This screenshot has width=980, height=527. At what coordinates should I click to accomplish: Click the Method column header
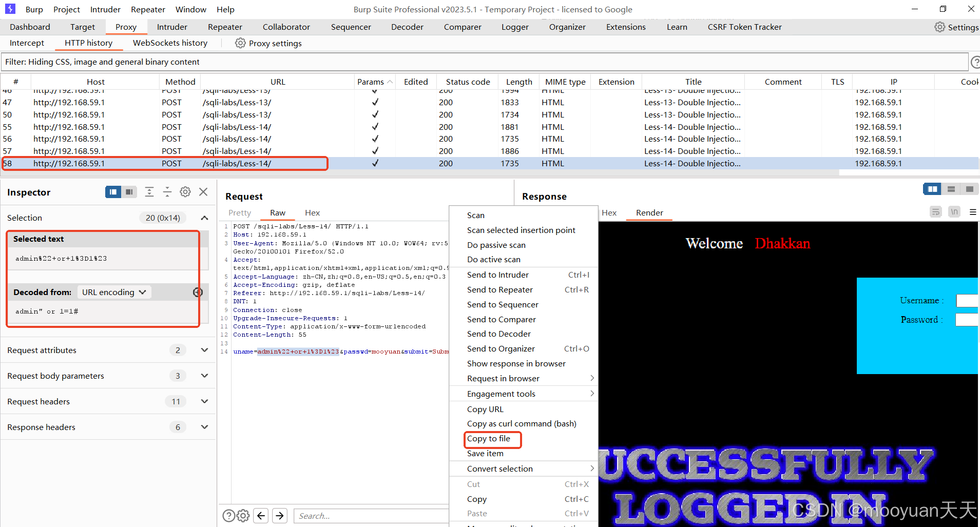180,82
